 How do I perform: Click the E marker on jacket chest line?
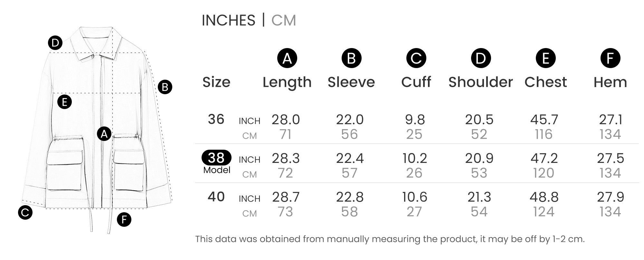64,102
